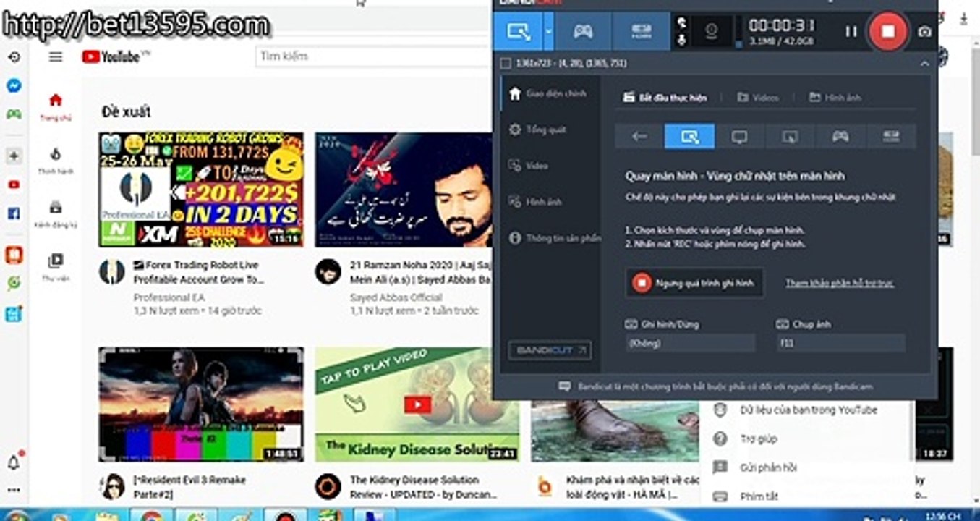Open the green gamepad icon in the browser sidebar
Viewport: 980px width, 521px height.
click(x=14, y=114)
